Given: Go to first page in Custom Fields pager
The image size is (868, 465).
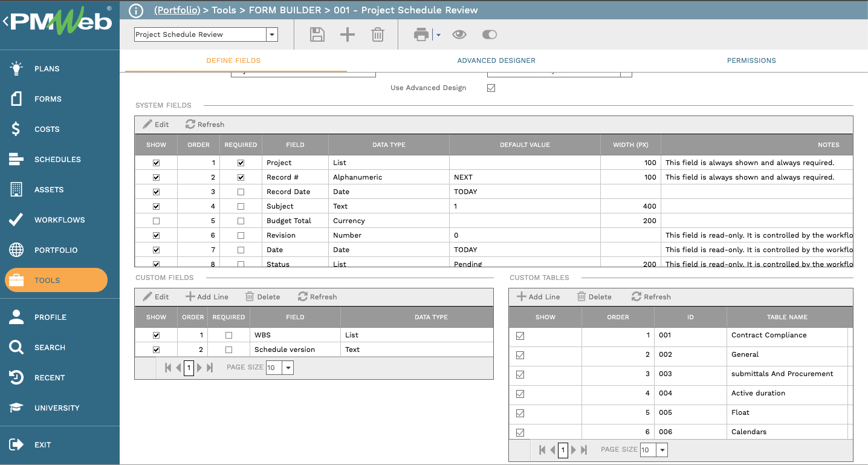Looking at the screenshot, I should pos(168,368).
